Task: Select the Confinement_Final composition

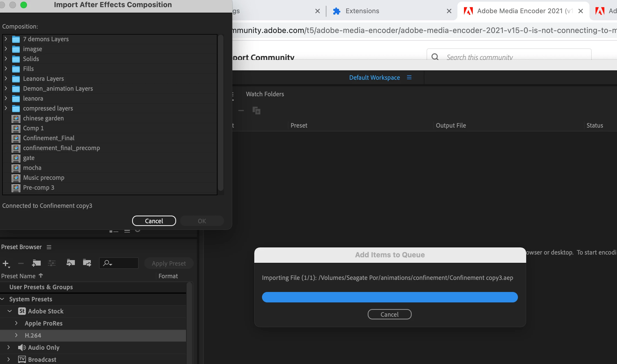Action: [x=49, y=138]
